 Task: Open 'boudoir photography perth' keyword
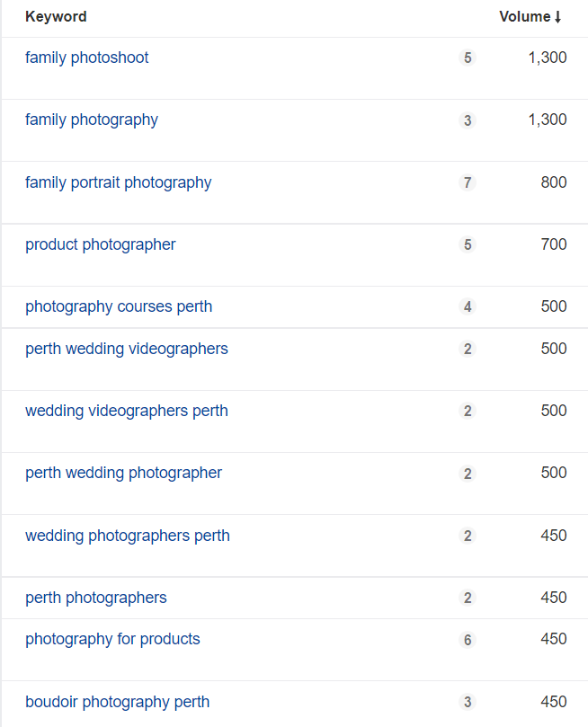click(x=117, y=702)
